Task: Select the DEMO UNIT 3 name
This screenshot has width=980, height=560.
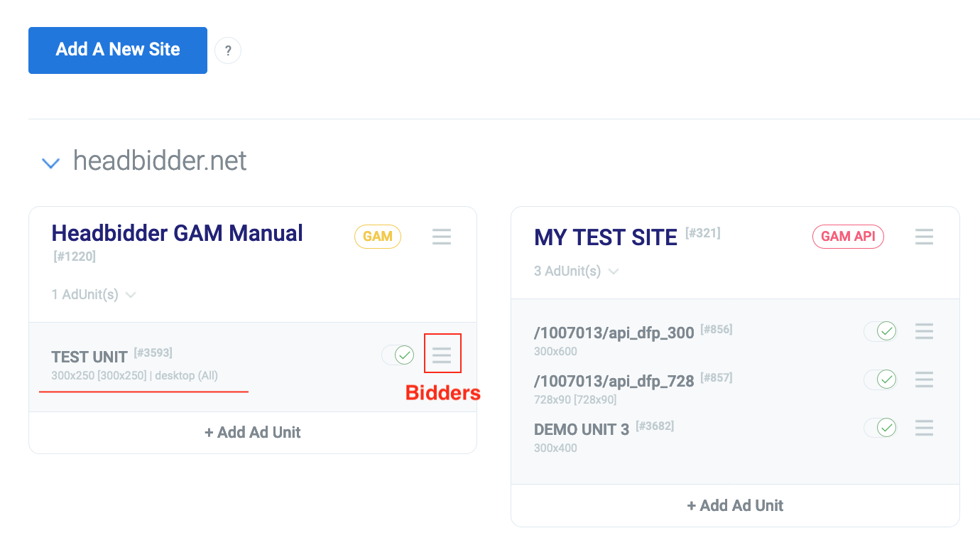Action: (x=582, y=430)
